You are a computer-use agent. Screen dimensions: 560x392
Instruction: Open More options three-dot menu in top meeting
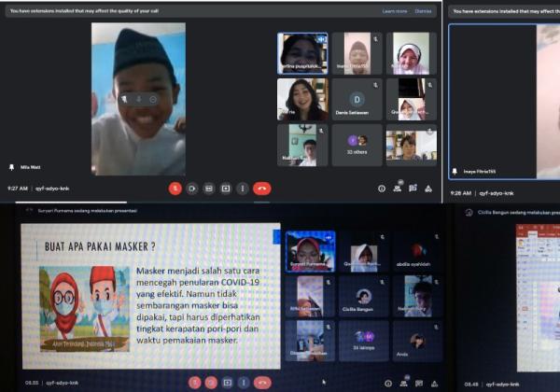pyautogui.click(x=243, y=189)
